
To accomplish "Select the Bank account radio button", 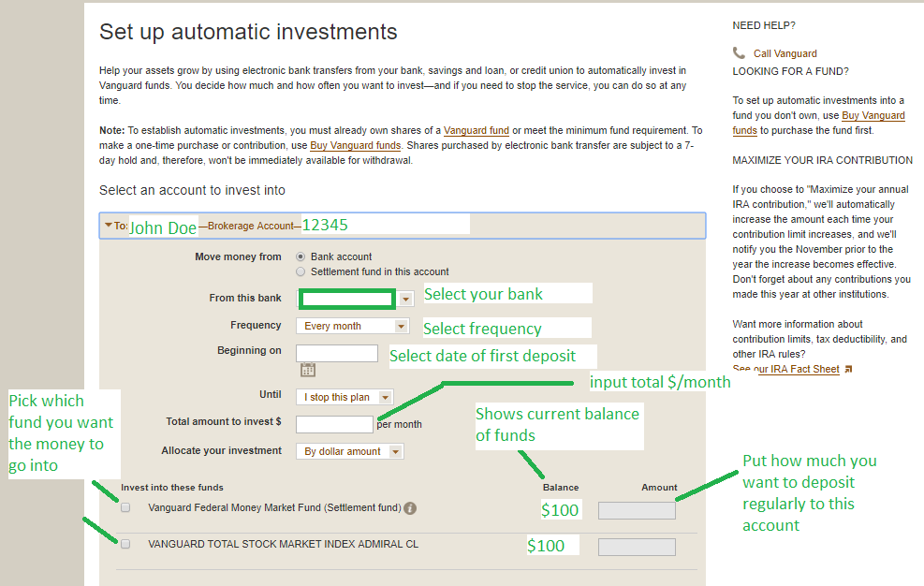I will [x=301, y=256].
